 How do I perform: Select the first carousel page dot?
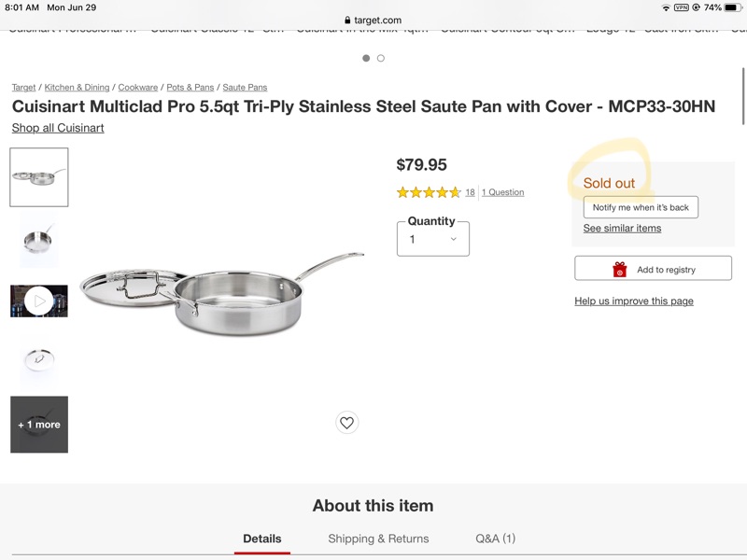coord(366,58)
